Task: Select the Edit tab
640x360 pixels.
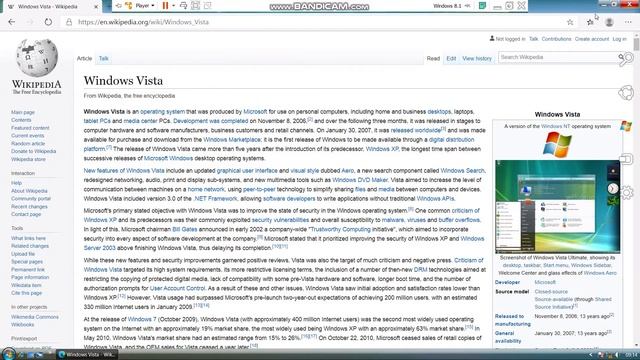Action: (x=451, y=58)
